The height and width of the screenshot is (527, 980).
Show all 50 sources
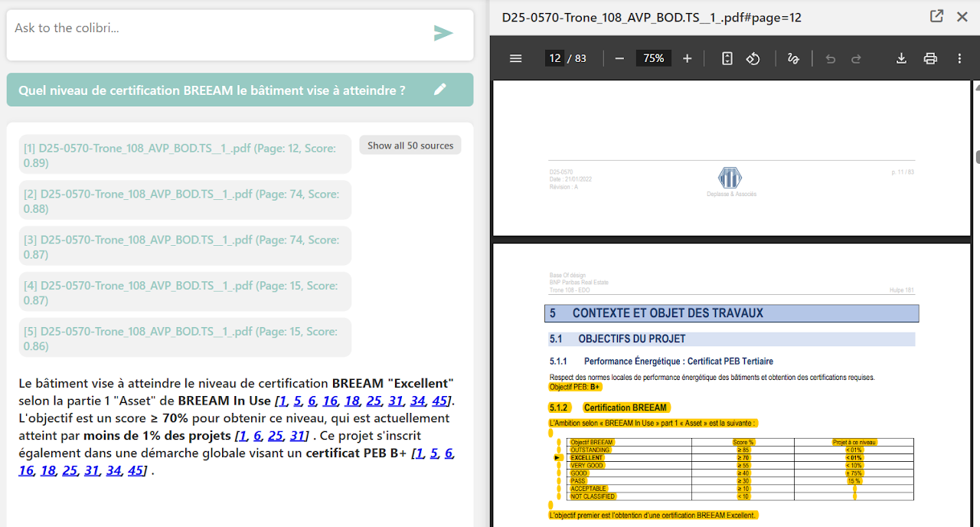[410, 145]
